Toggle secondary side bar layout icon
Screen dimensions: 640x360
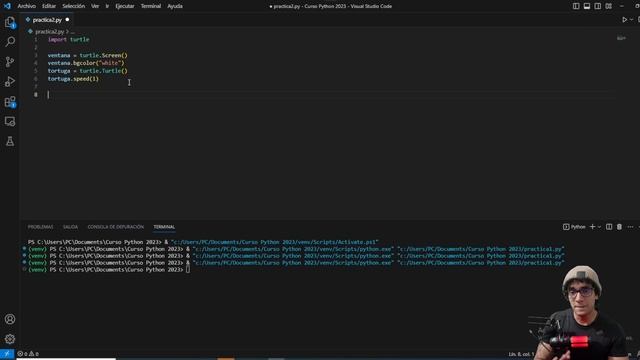click(x=598, y=6)
